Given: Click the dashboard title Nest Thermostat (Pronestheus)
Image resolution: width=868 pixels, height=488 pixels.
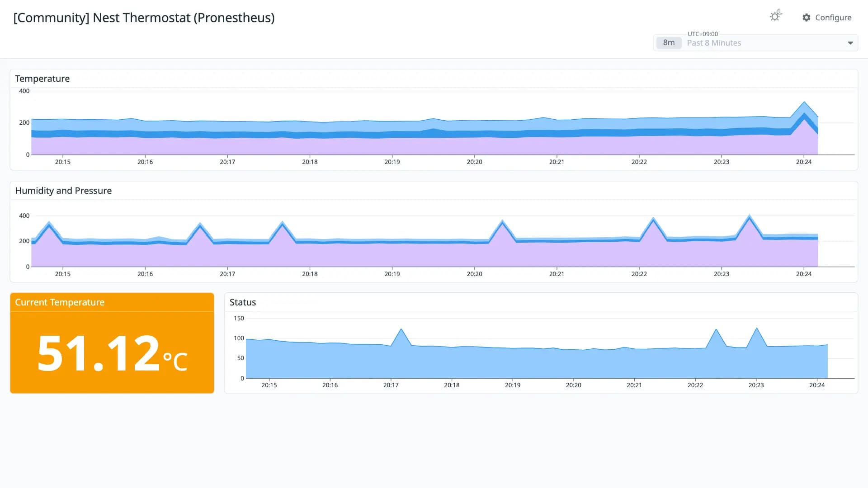Looking at the screenshot, I should 144,18.
